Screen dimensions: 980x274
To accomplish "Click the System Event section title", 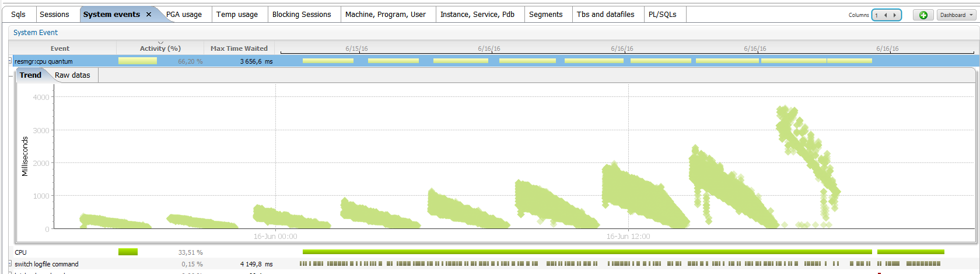I will (x=36, y=33).
